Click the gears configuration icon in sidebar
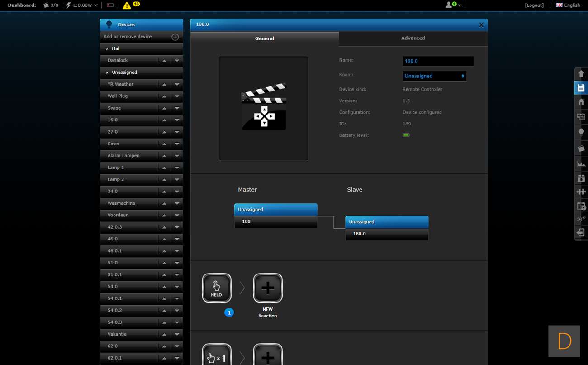Viewport: 588px width, 365px height. pos(581,219)
